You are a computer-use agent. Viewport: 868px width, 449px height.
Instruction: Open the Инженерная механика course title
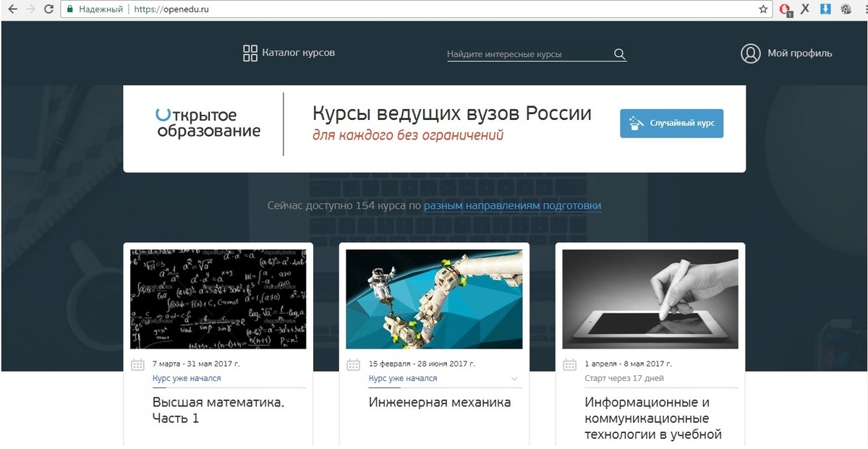coord(440,402)
